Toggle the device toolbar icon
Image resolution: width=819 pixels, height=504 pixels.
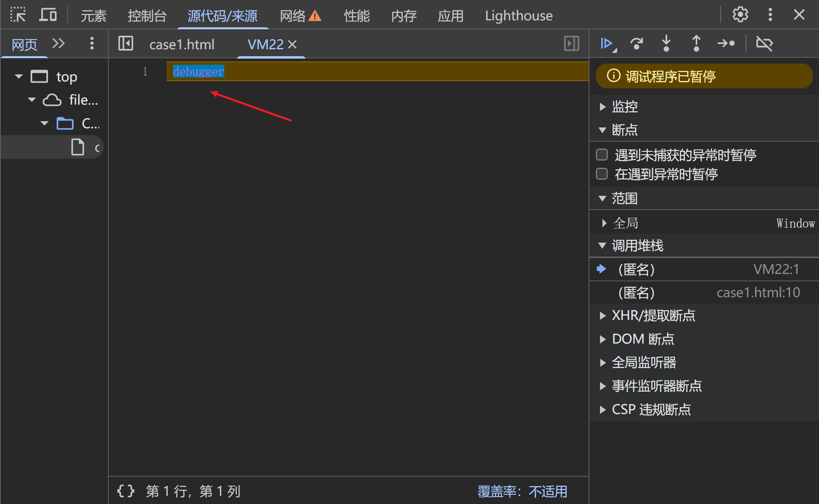(x=48, y=15)
